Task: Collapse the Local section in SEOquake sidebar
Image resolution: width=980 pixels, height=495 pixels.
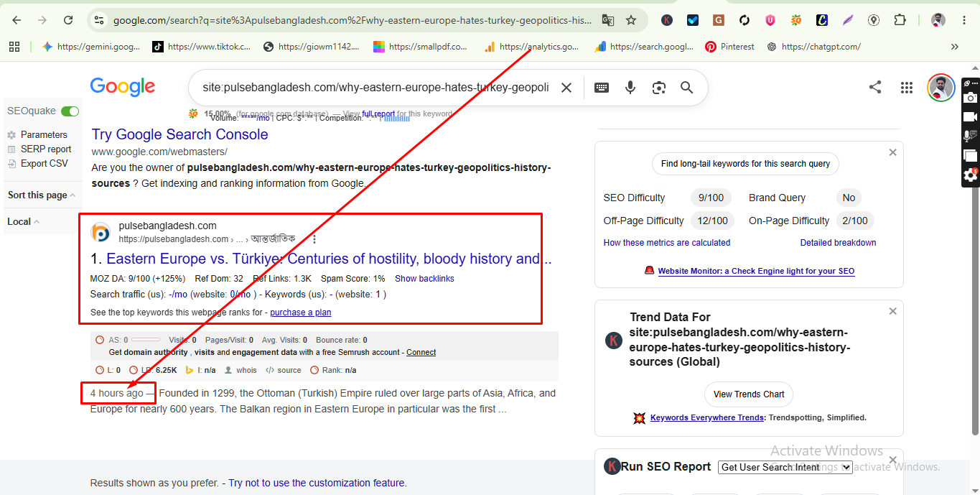Action: click(24, 221)
